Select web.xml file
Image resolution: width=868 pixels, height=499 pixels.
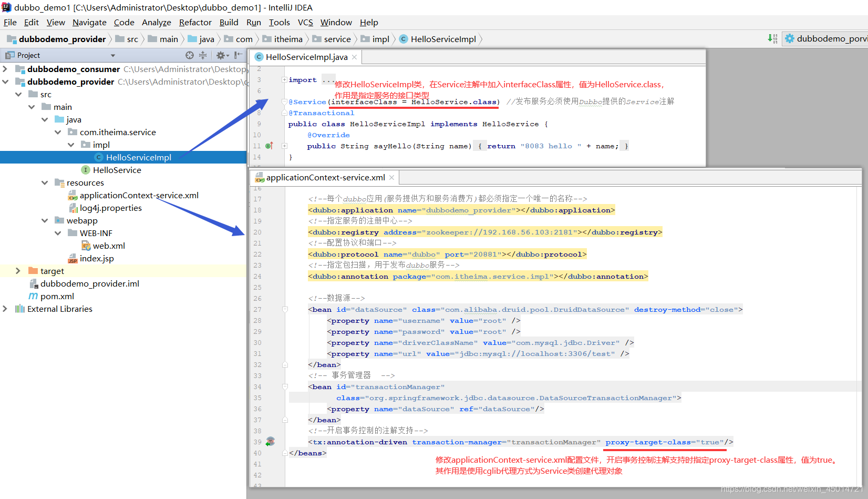[x=109, y=246]
